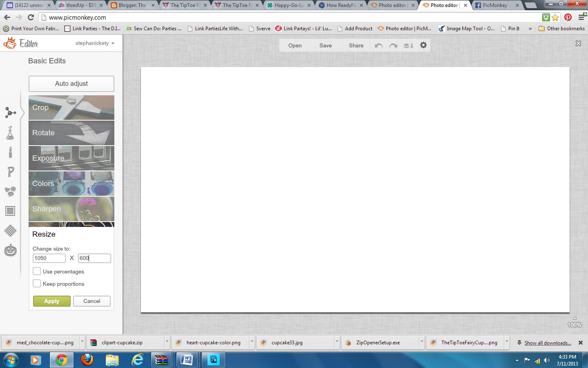Viewport: 588px width, 368px height.
Task: Open the Rotate tool
Action: pos(71,133)
